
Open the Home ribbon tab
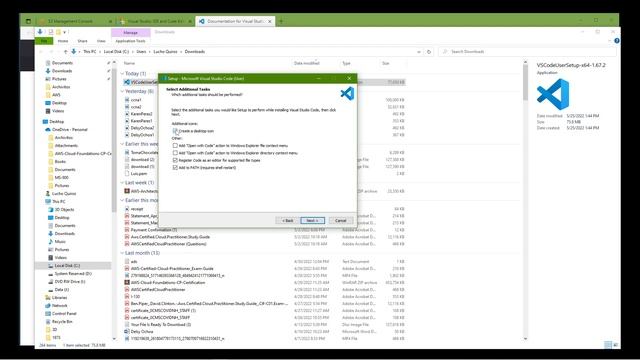pyautogui.click(x=63, y=41)
